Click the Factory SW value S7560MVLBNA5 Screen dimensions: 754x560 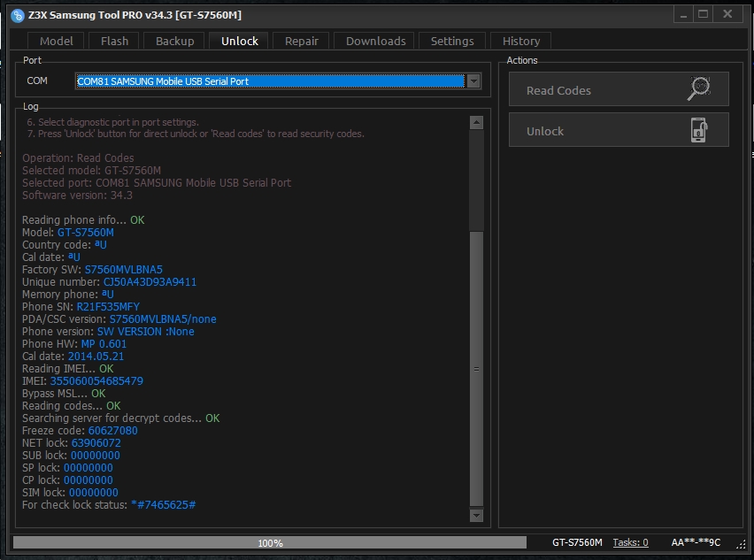(124, 270)
